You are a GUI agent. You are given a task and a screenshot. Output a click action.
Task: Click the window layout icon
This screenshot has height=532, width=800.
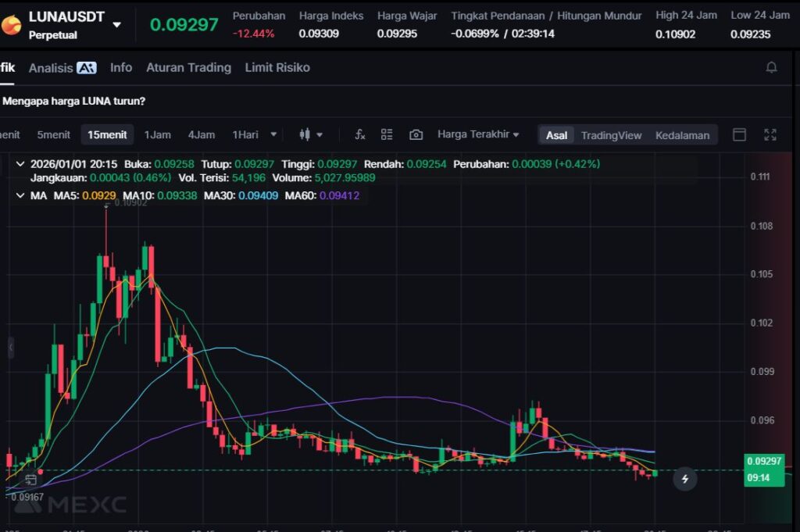tap(739, 134)
